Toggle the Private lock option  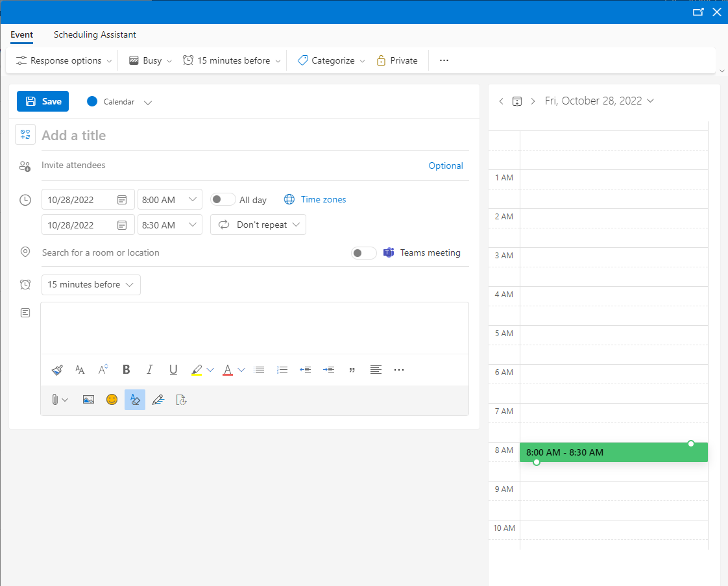pos(396,60)
